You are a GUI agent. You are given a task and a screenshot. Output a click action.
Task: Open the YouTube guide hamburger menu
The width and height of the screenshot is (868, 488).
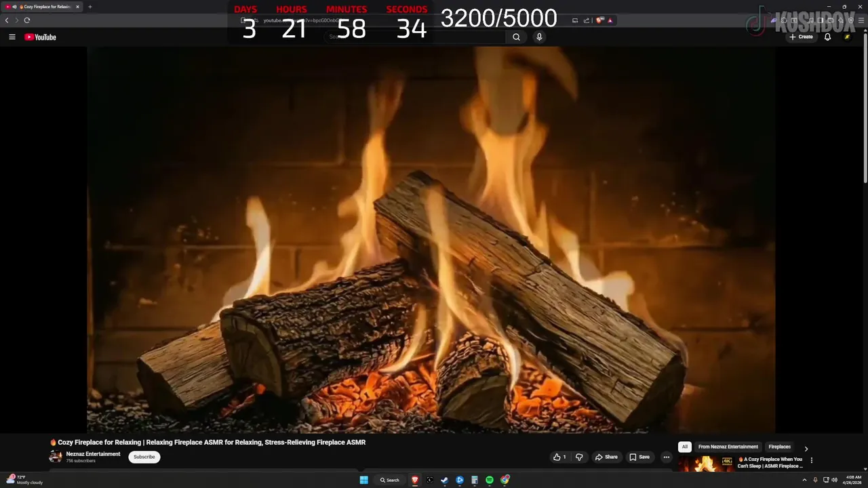[12, 37]
